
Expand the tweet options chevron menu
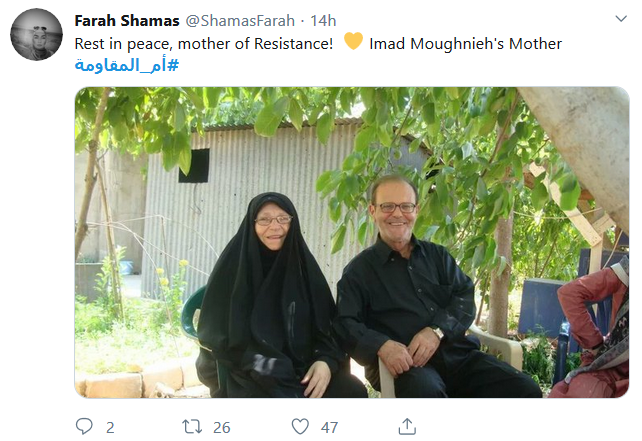(621, 19)
